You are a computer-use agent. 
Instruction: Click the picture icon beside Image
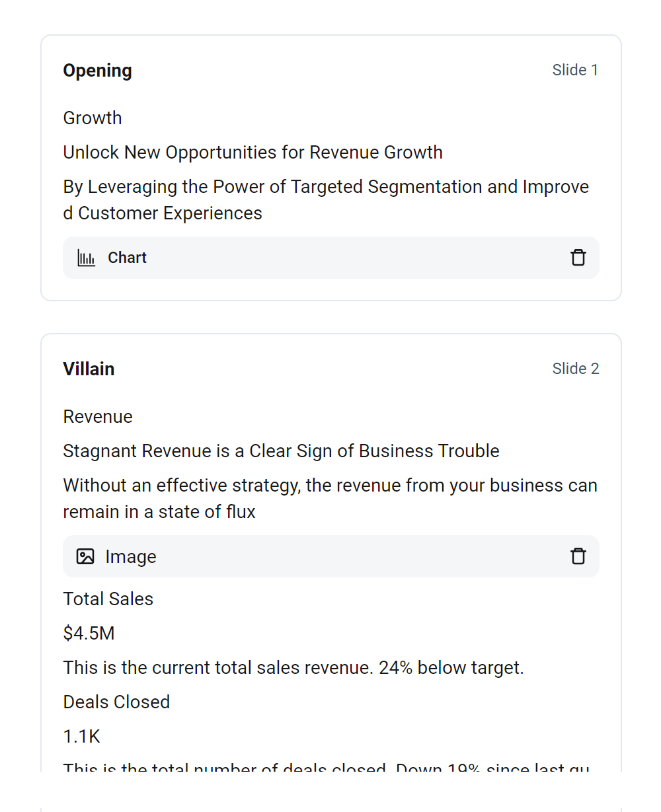(x=85, y=556)
